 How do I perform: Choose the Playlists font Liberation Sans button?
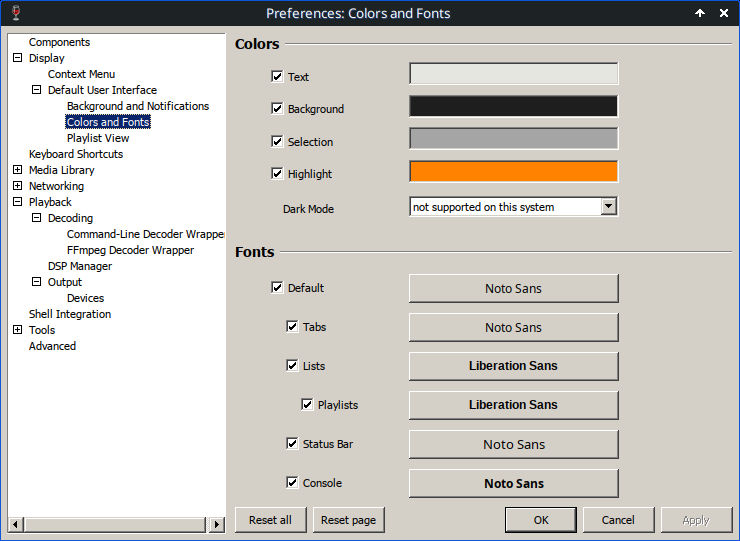coord(513,405)
